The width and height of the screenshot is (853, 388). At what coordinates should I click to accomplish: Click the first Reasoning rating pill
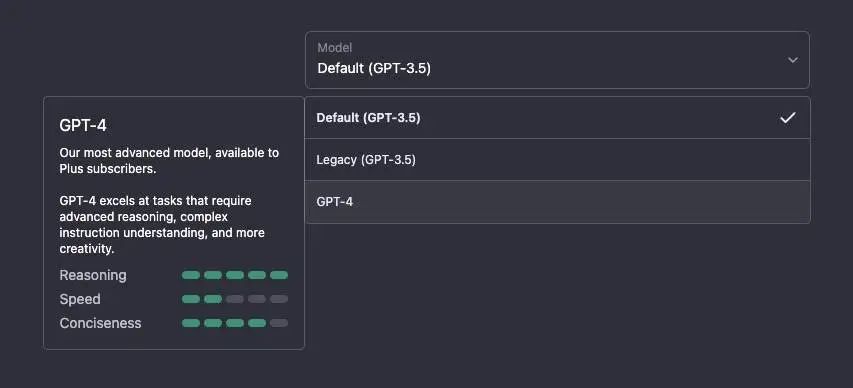pyautogui.click(x=191, y=275)
